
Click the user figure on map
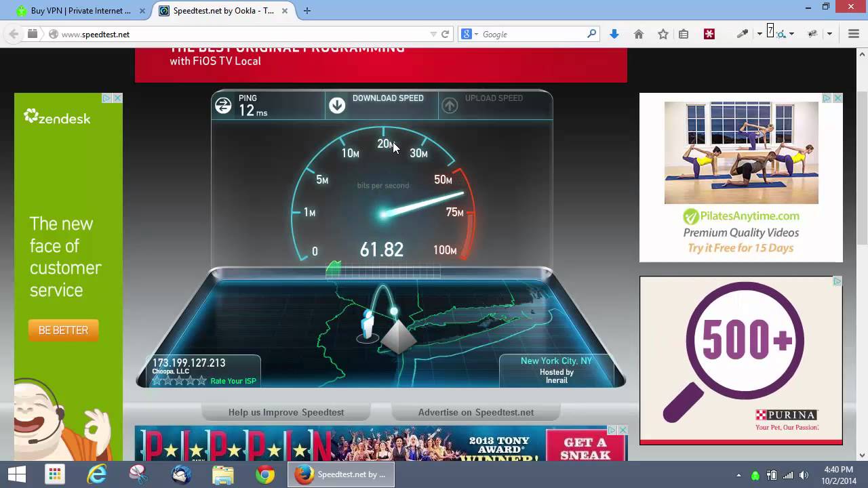pyautogui.click(x=368, y=326)
